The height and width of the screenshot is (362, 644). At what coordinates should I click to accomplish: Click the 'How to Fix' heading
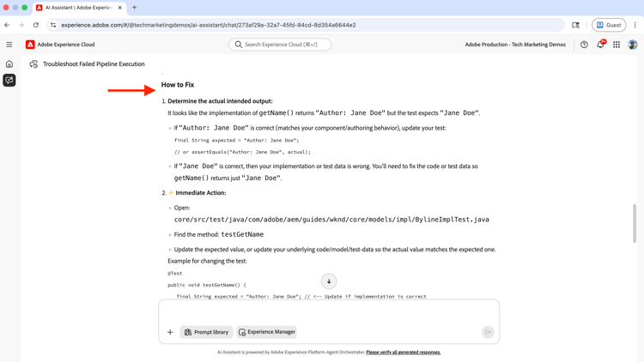178,85
